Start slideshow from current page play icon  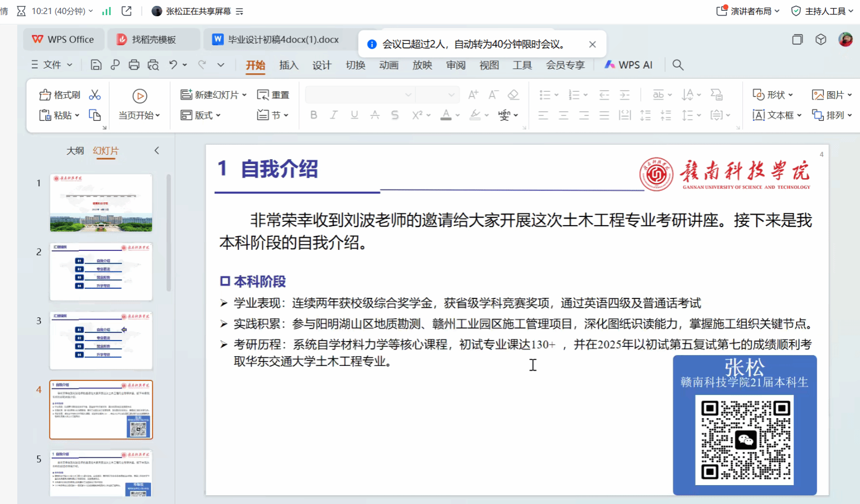[x=140, y=96]
